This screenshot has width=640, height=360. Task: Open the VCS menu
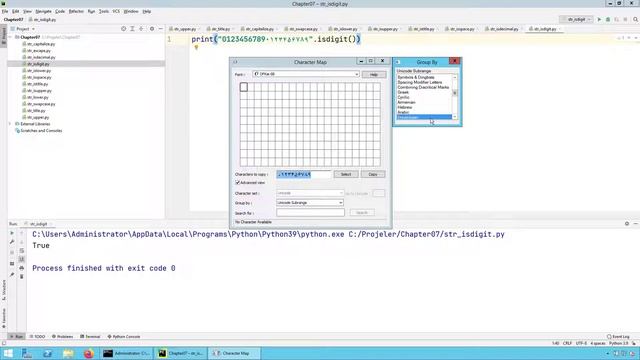[116, 11]
